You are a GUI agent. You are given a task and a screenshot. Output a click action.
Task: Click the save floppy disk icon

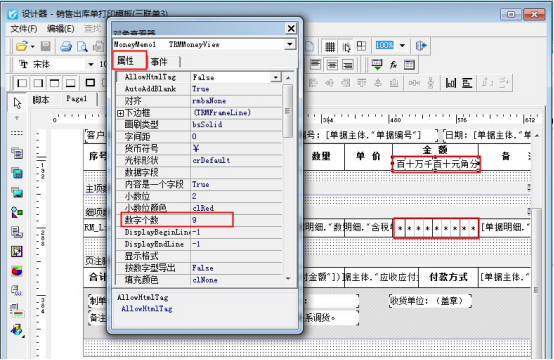coord(46,46)
